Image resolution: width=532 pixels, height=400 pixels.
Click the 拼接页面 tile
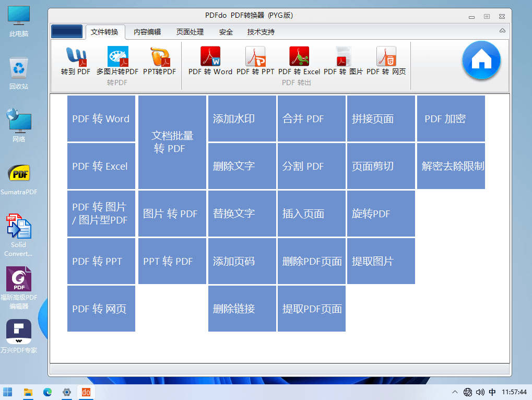coord(381,119)
